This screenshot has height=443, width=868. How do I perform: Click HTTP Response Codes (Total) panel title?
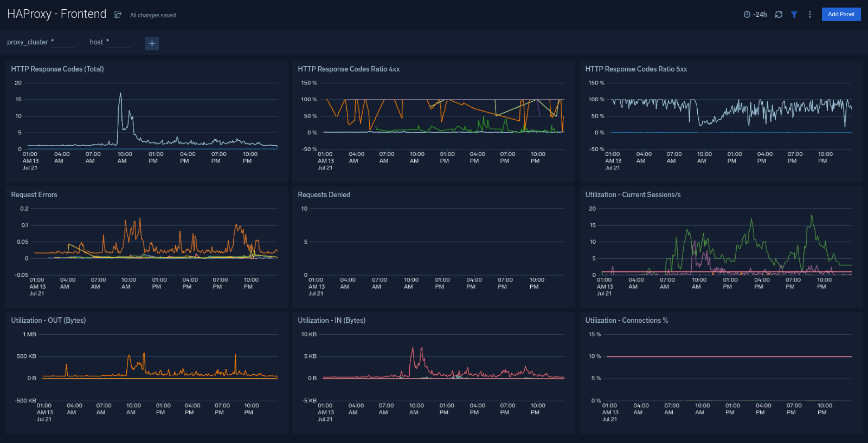pyautogui.click(x=57, y=69)
